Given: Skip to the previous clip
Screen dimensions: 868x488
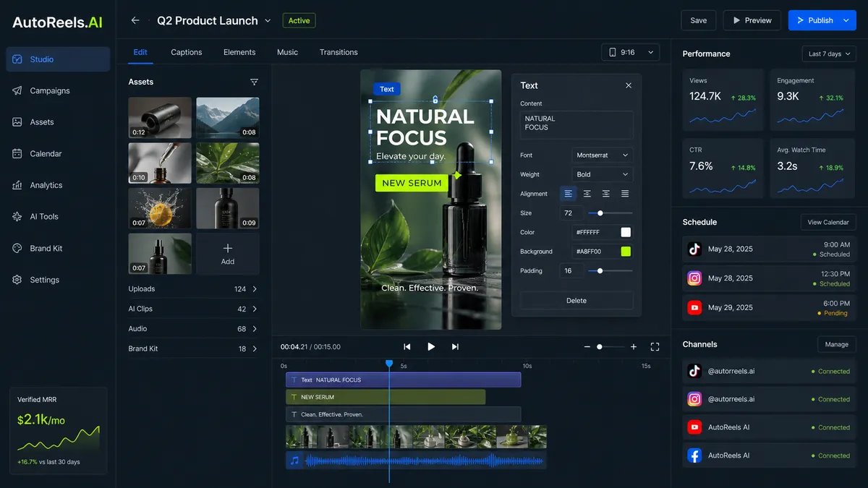Looking at the screenshot, I should (x=407, y=347).
